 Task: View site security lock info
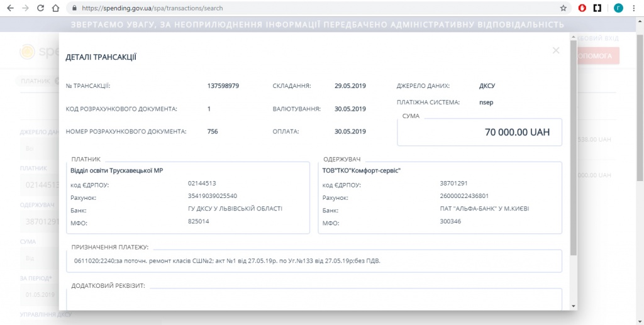(74, 8)
